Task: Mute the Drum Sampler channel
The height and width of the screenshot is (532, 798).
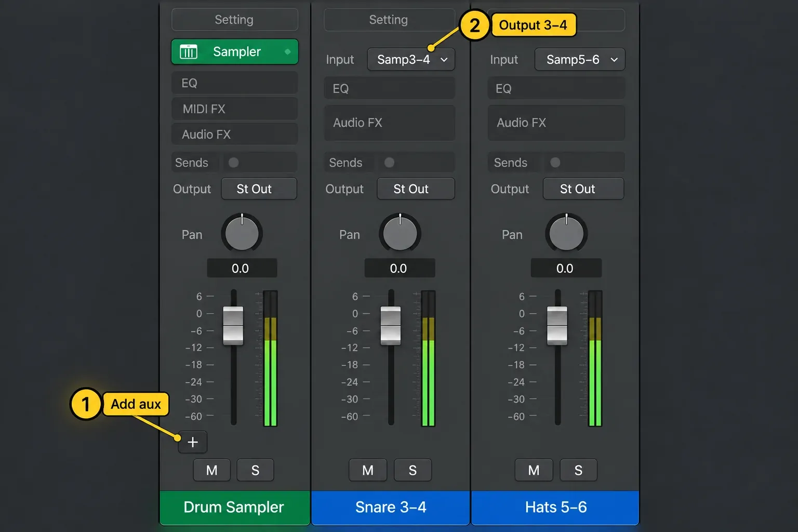Action: [212, 470]
